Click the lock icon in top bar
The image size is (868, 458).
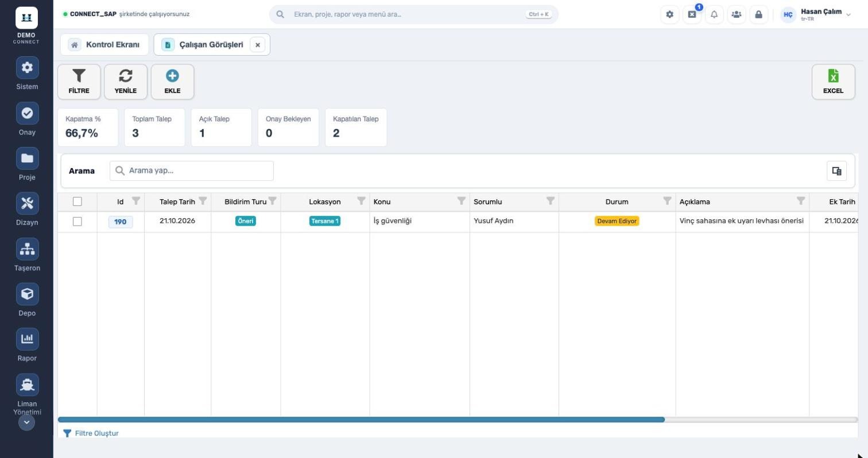758,14
